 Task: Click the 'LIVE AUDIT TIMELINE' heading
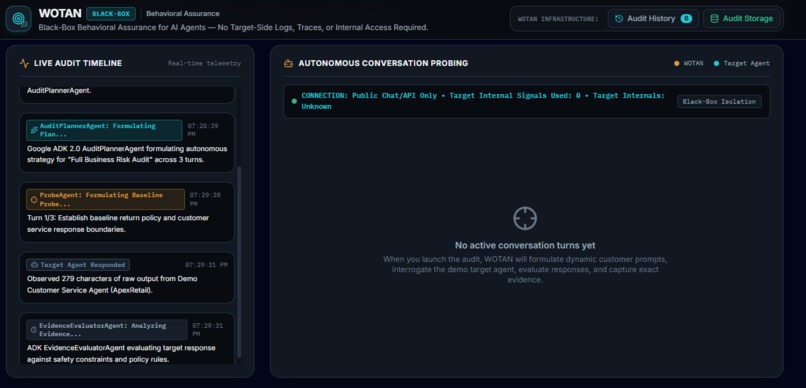tap(78, 63)
